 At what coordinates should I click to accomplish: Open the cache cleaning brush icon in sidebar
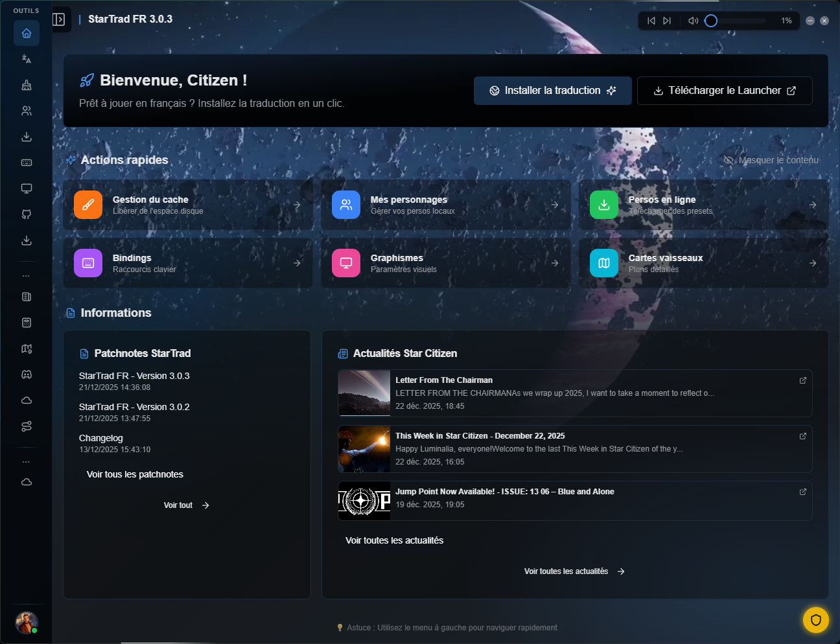click(27, 85)
